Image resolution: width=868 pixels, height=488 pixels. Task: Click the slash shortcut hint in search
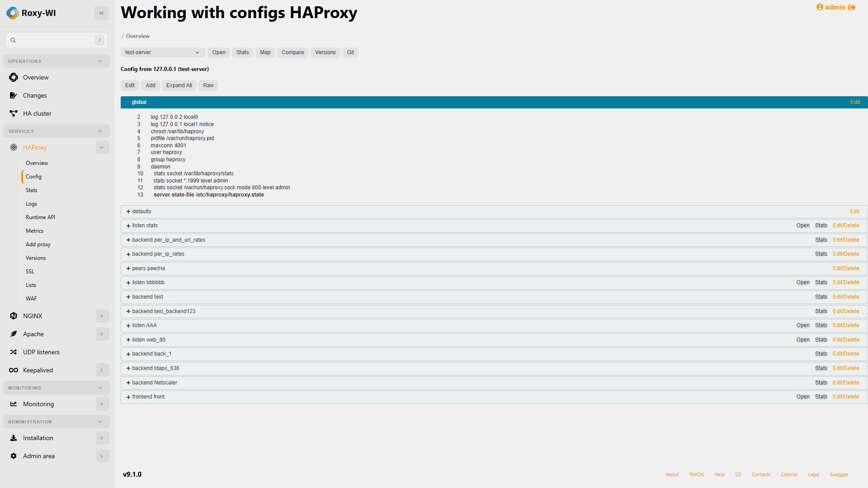click(99, 40)
